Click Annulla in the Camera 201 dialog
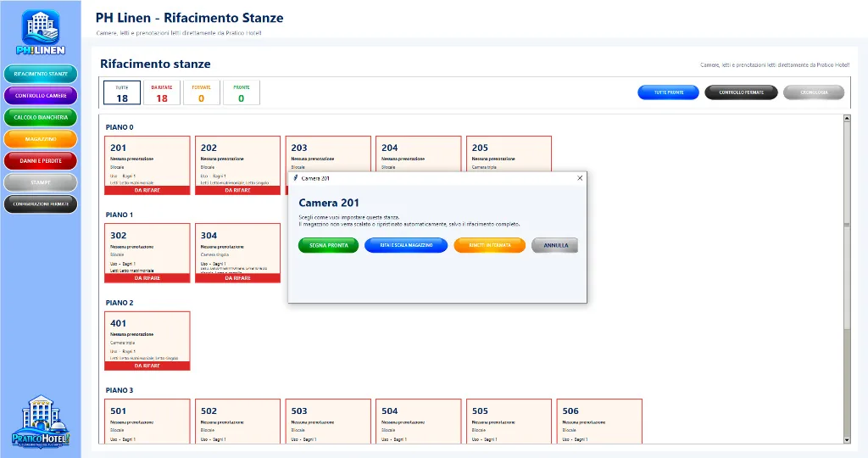 pyautogui.click(x=555, y=245)
